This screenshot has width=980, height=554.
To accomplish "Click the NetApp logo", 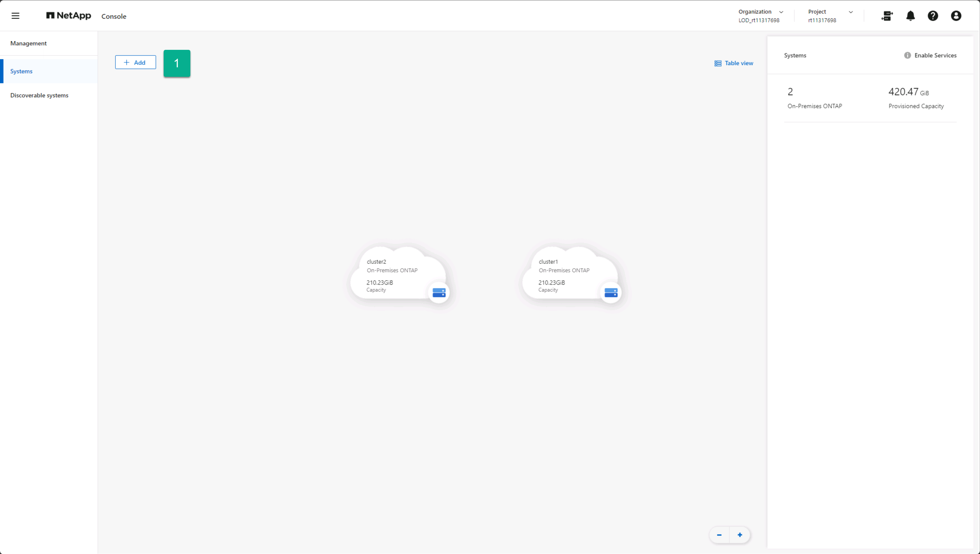I will [69, 15].
